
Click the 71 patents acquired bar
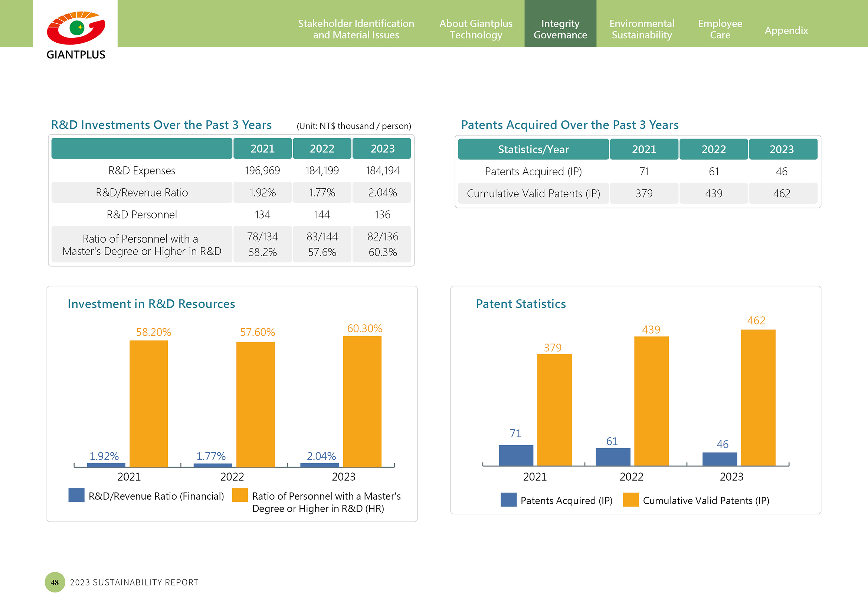click(516, 455)
